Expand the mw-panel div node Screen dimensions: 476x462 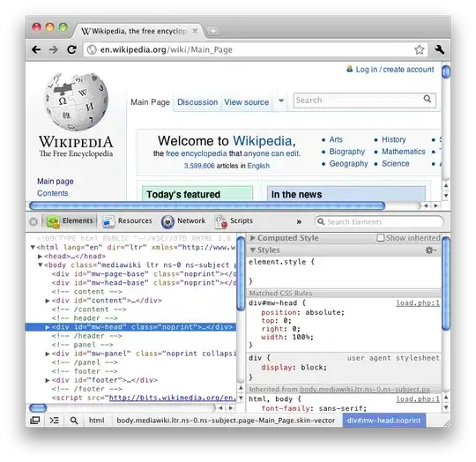[x=48, y=354]
